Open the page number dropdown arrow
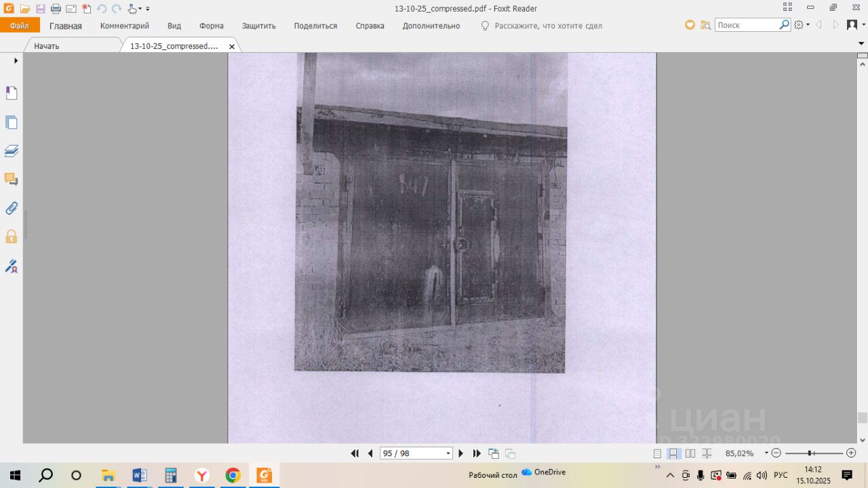 (x=448, y=453)
